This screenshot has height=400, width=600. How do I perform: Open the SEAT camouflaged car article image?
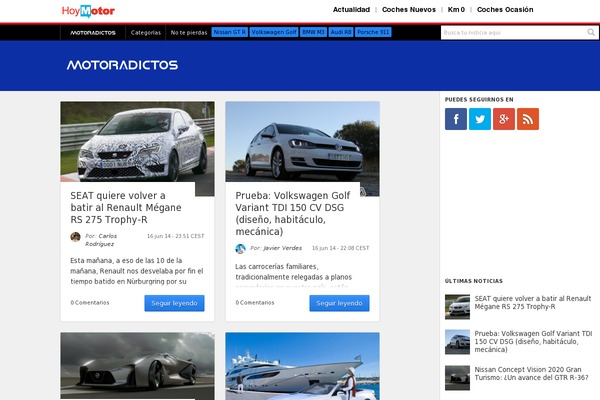pos(137,142)
